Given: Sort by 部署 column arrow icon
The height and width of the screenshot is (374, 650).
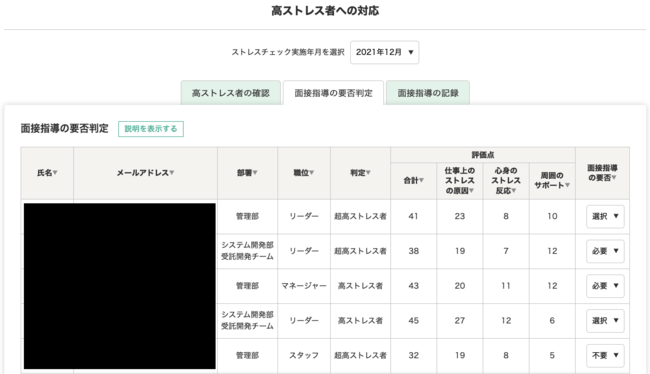Looking at the screenshot, I should point(255,173).
